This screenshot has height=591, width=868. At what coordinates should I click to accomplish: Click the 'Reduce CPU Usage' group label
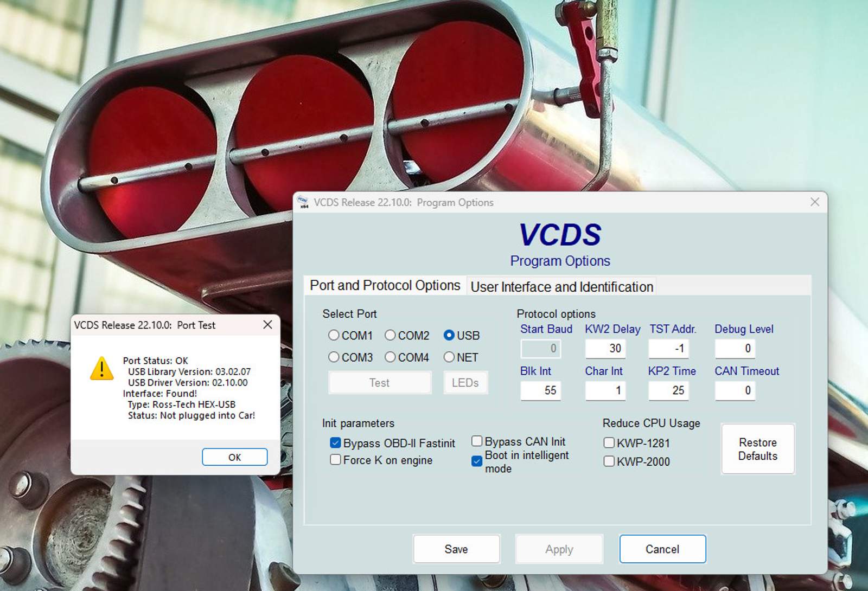coord(651,423)
